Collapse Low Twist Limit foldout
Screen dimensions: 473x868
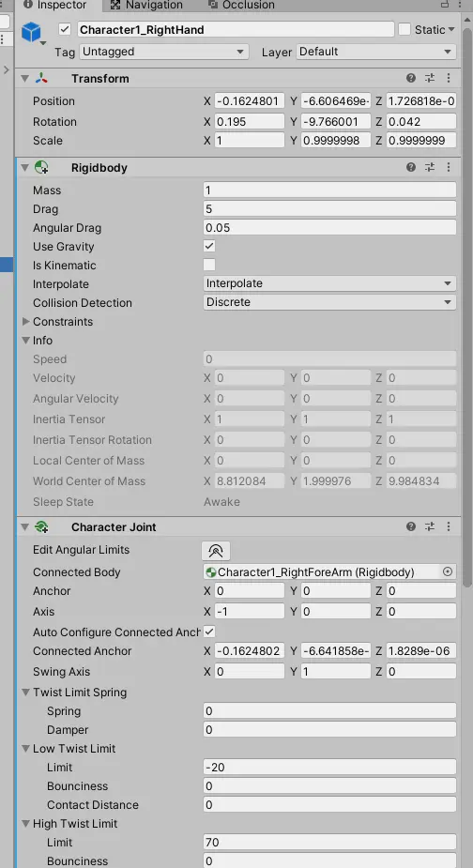[x=25, y=749]
